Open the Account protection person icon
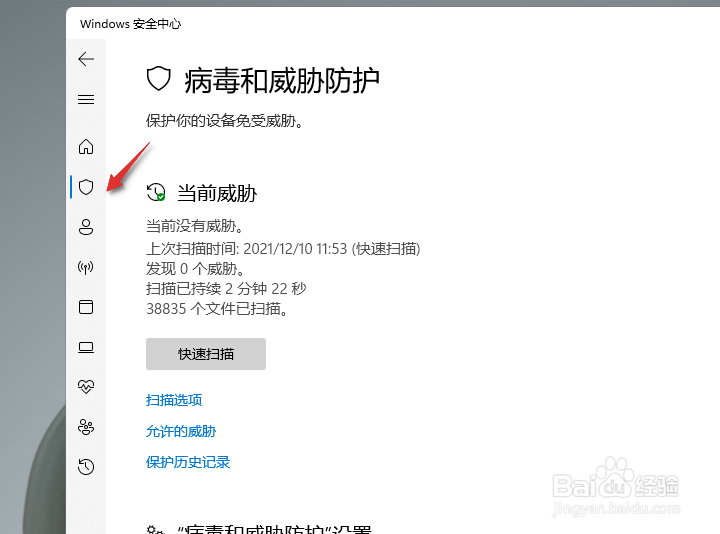The height and width of the screenshot is (534, 720). click(x=86, y=227)
